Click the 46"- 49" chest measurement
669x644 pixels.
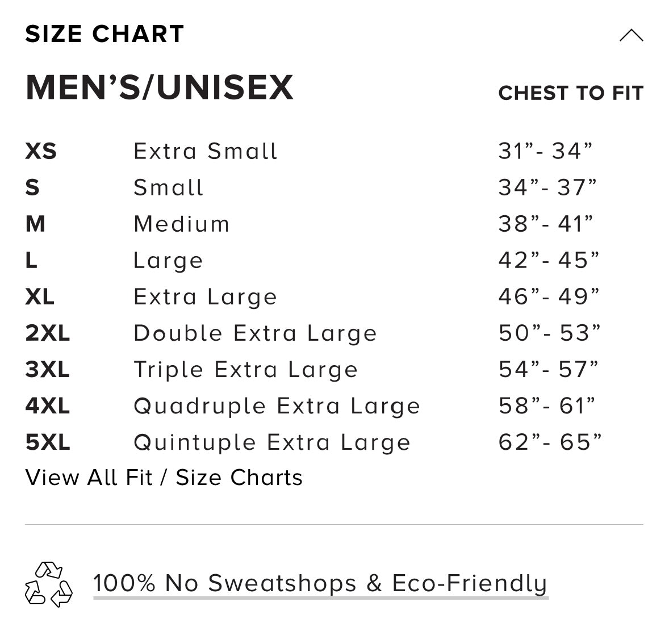pyautogui.click(x=549, y=296)
